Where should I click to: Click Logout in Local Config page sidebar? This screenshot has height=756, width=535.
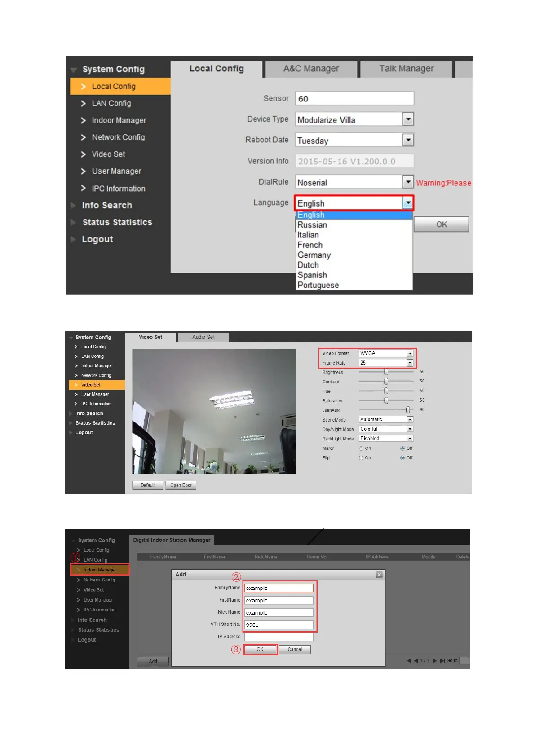97,239
